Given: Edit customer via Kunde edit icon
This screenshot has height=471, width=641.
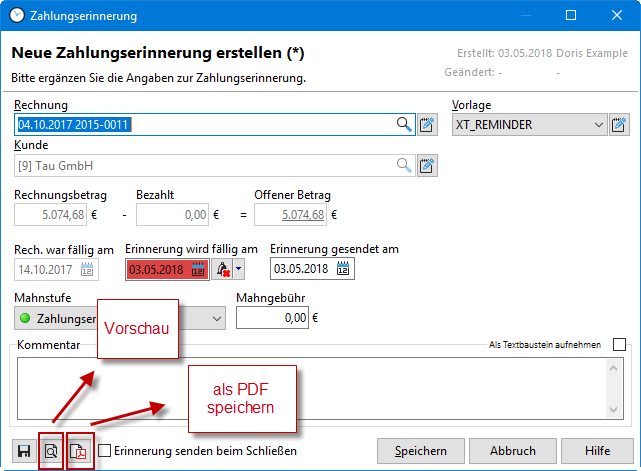Looking at the screenshot, I should (x=427, y=166).
